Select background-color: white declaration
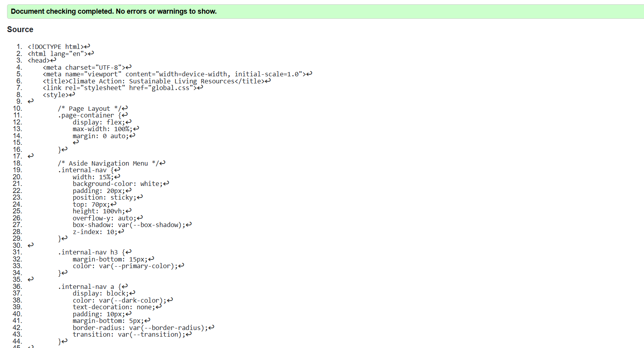The height and width of the screenshot is (348, 644). 121,184
